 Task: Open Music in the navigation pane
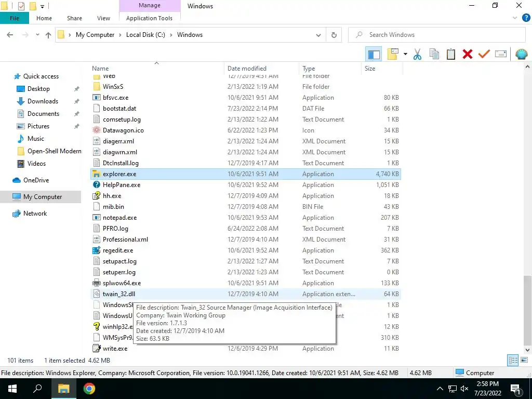click(x=36, y=138)
